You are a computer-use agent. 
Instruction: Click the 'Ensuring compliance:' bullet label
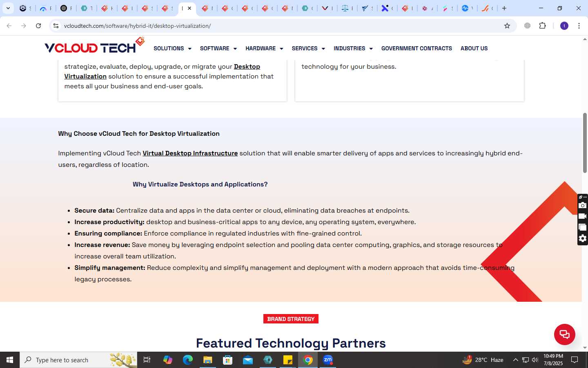pyautogui.click(x=108, y=233)
